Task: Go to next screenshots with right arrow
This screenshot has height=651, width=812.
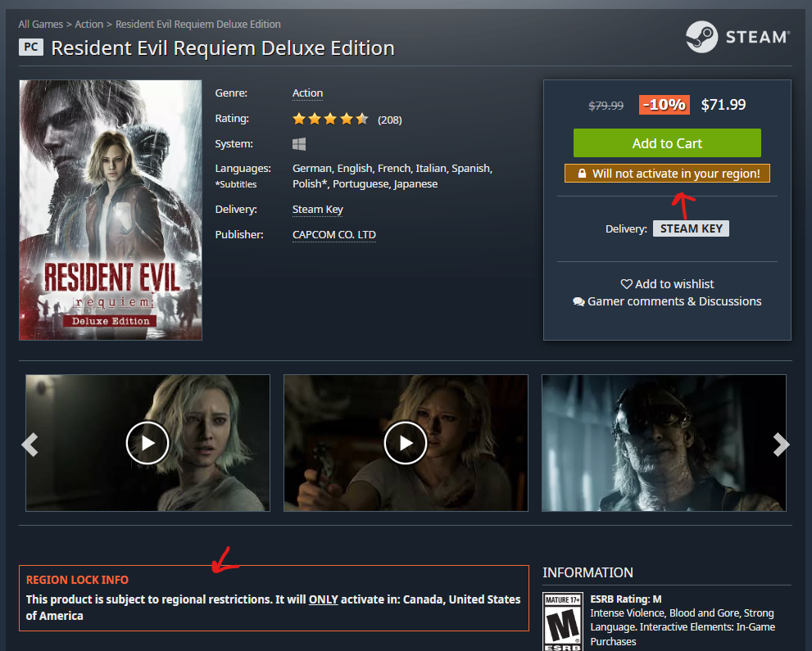Action: (x=781, y=445)
